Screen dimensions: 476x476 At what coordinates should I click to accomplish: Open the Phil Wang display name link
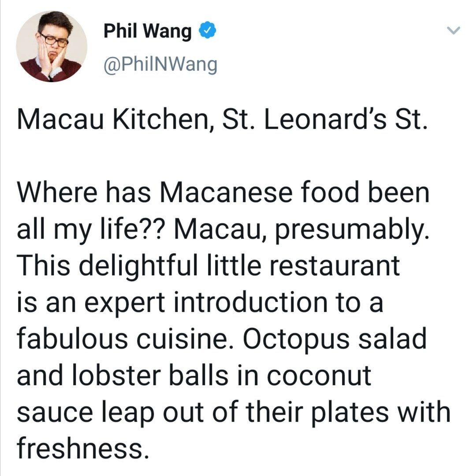pyautogui.click(x=147, y=31)
